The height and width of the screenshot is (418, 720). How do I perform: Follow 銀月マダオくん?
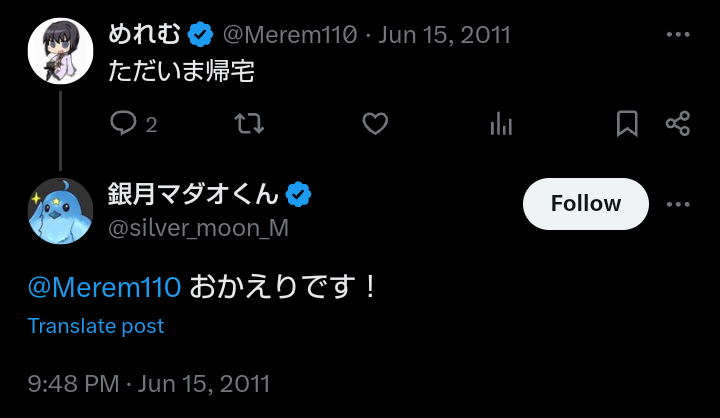coord(585,204)
